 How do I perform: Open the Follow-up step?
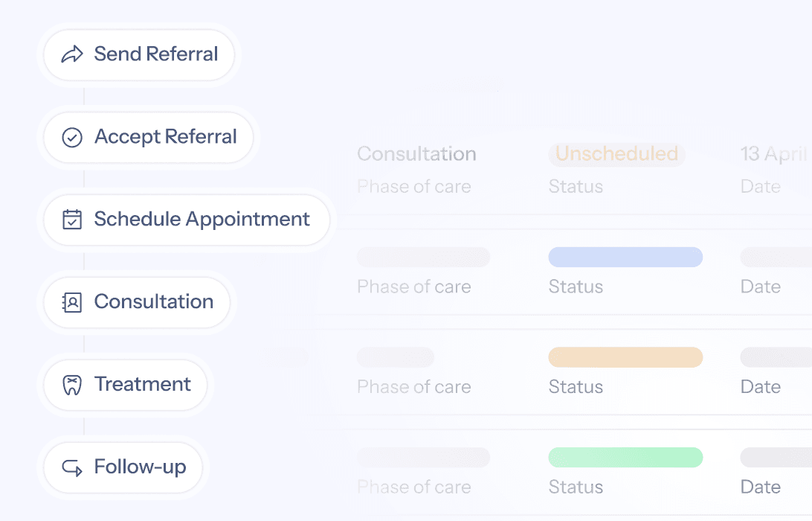coord(140,467)
